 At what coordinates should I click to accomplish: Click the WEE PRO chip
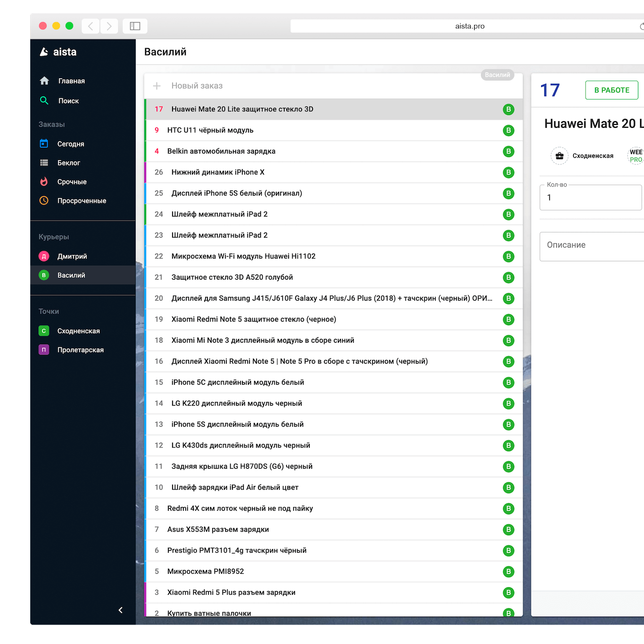pos(636,156)
